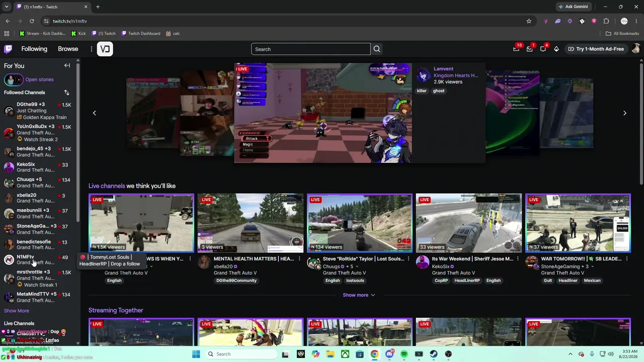The image size is (644, 362).
Task: Click Ask Gemini button
Action: coord(573,7)
